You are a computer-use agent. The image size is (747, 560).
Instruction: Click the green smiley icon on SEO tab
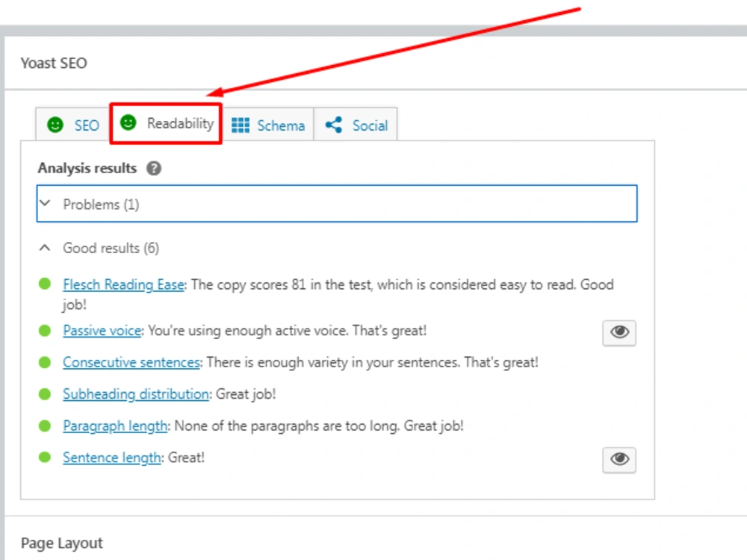[x=55, y=125]
